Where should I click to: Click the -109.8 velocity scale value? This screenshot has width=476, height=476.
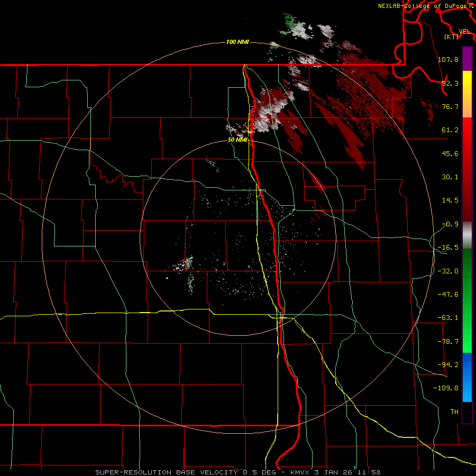point(446,388)
